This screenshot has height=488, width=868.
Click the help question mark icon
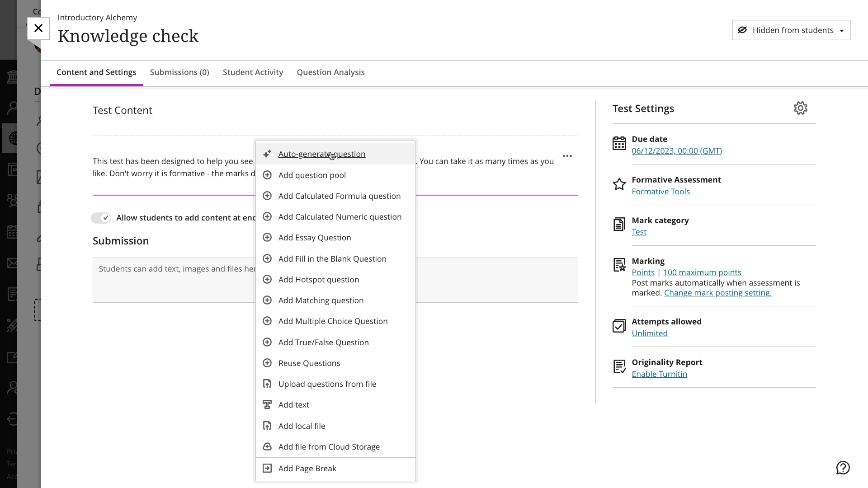point(843,468)
